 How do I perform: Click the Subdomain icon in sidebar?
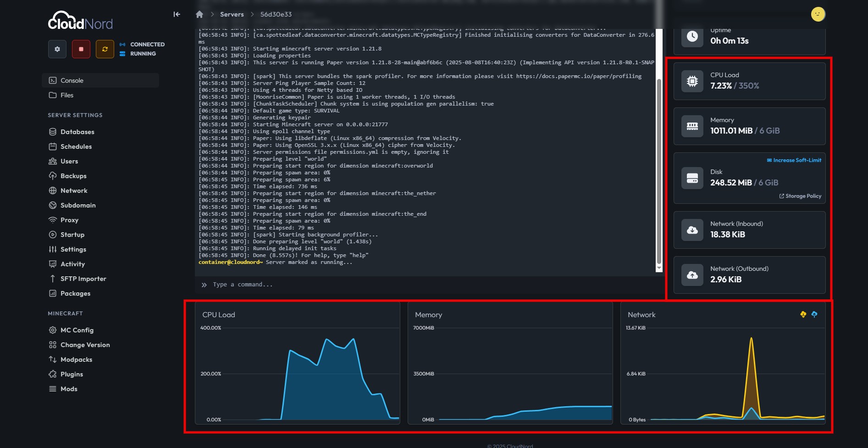[x=53, y=205]
